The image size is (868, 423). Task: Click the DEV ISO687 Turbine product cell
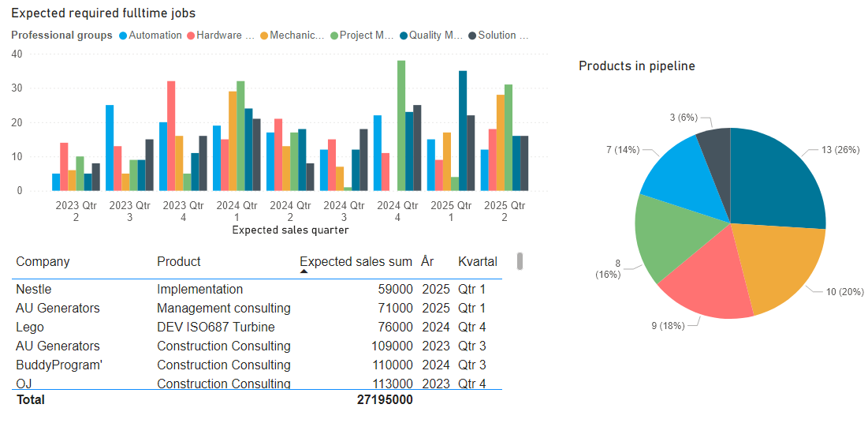tap(216, 327)
